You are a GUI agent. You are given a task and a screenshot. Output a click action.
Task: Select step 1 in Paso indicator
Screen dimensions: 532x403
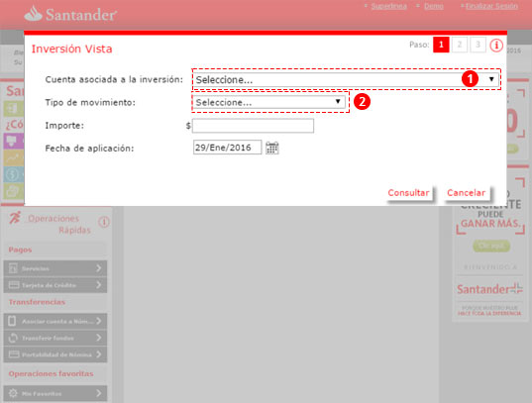[x=441, y=45]
